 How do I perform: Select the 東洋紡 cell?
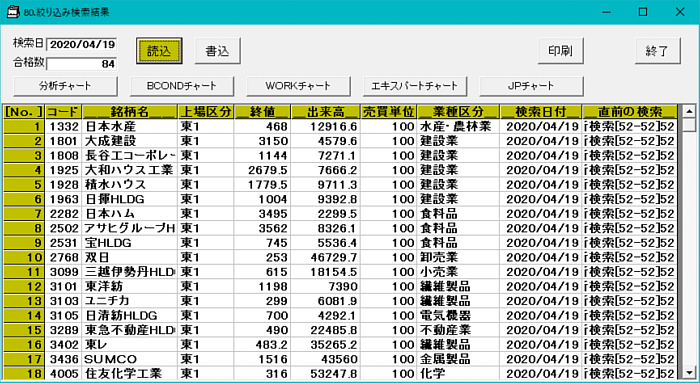pyautogui.click(x=130, y=287)
